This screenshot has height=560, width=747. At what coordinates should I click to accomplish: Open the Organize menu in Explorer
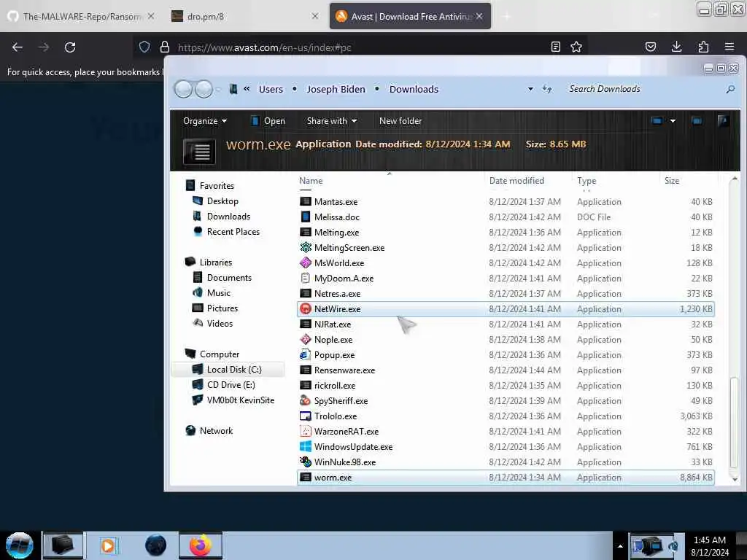tap(205, 121)
